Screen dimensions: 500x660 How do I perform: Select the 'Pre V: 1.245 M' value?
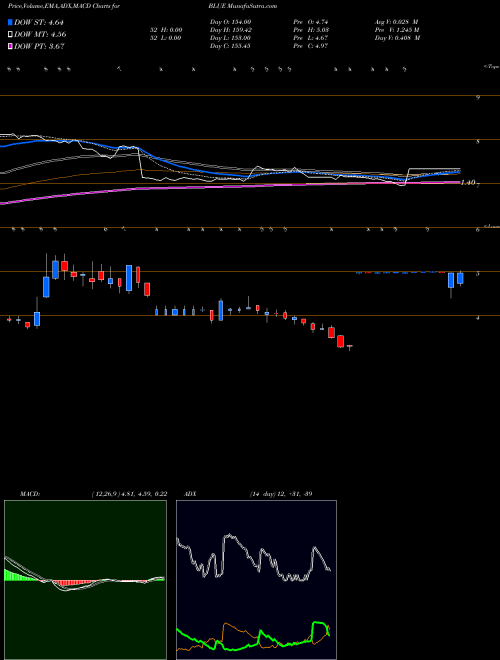pos(397,30)
